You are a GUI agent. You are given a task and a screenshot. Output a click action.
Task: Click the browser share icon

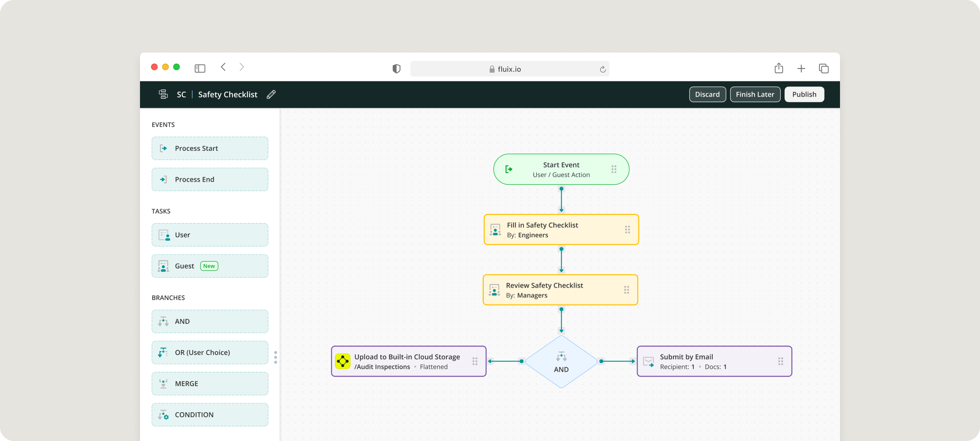click(778, 68)
